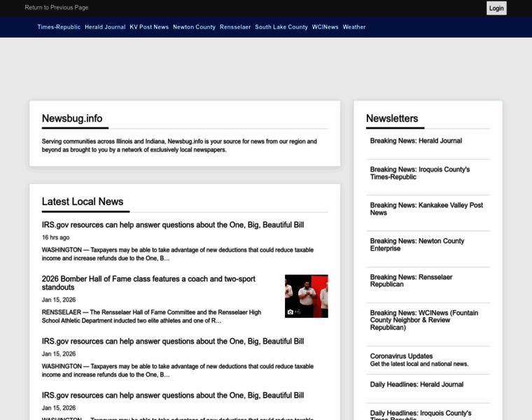Click 'Get the latest local and national news.' text
This screenshot has height=420, width=532.
pyautogui.click(x=419, y=364)
